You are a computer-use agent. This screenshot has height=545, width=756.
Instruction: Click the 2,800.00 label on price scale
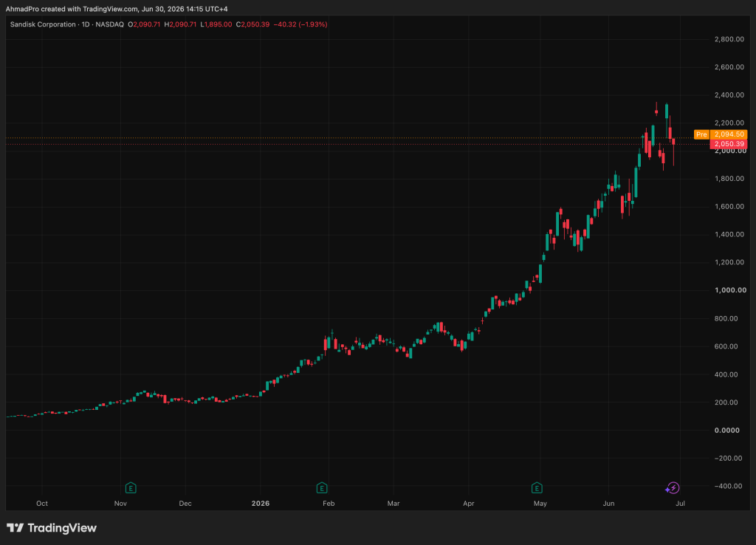[729, 39]
